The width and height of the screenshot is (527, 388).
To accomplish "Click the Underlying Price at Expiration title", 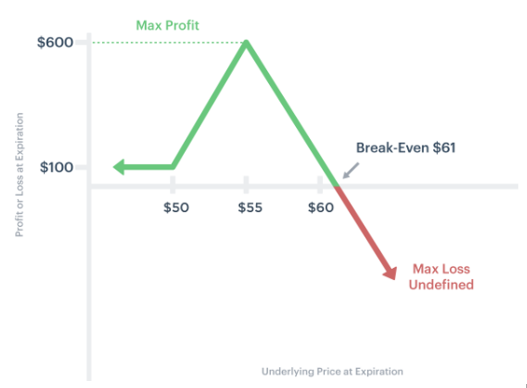I will [x=332, y=372].
